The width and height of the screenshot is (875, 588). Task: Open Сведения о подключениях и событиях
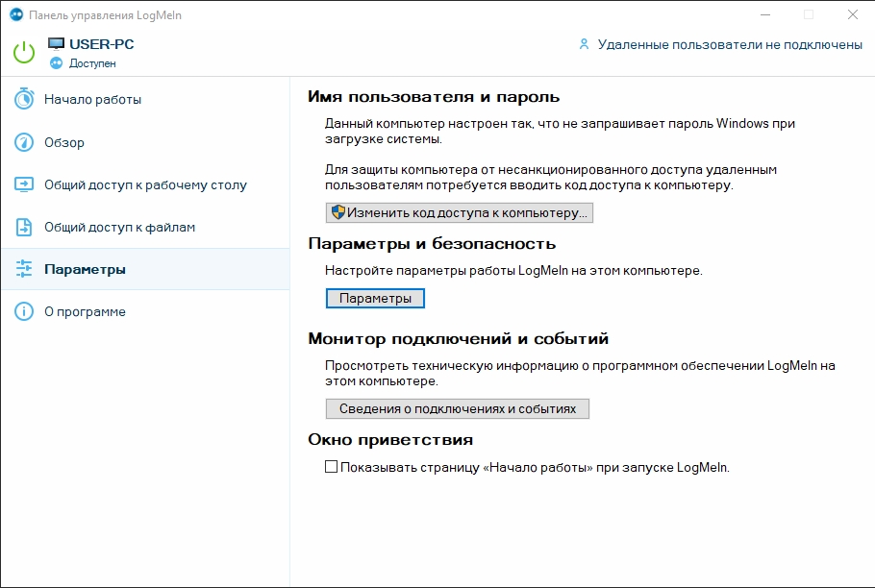[x=457, y=408]
